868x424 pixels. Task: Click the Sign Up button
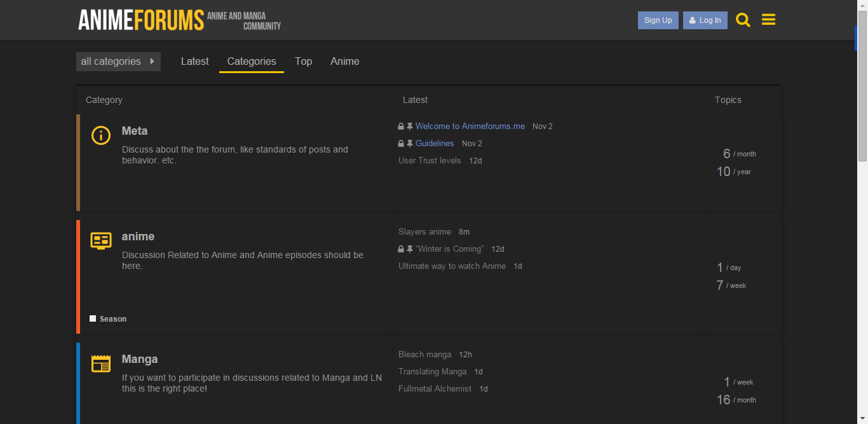658,20
